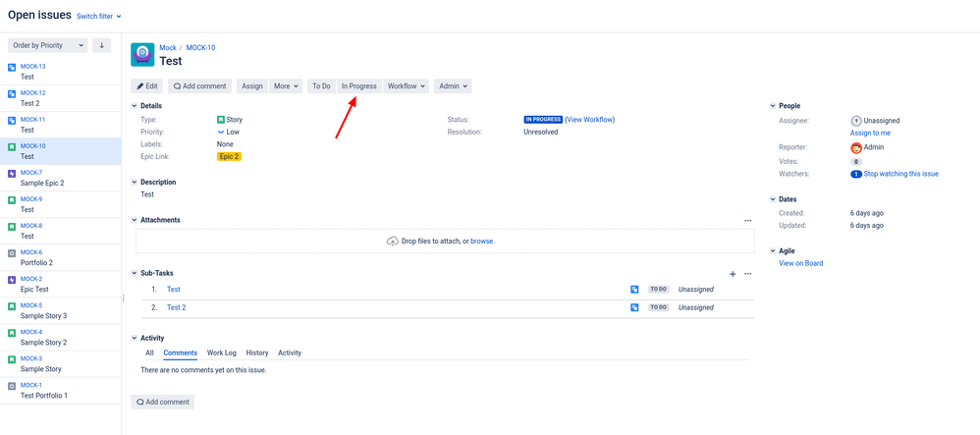
Task: Click the MOCK-11 issue type icon
Action: pos(11,121)
